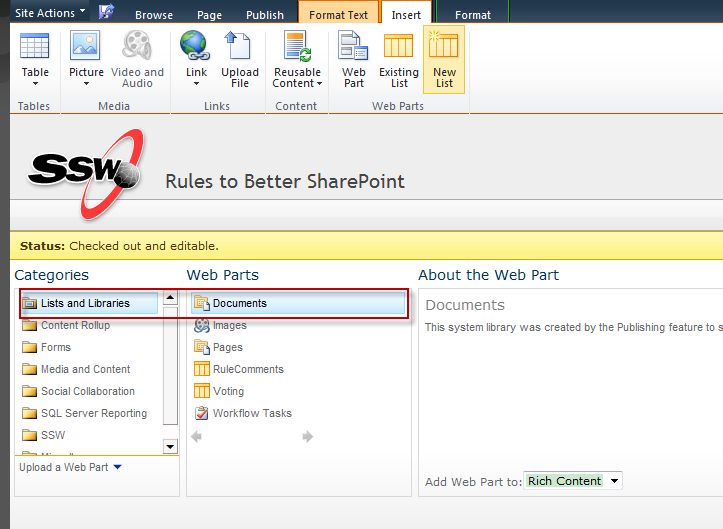Switch to the Publish tab
This screenshot has height=529, width=723.
(265, 15)
